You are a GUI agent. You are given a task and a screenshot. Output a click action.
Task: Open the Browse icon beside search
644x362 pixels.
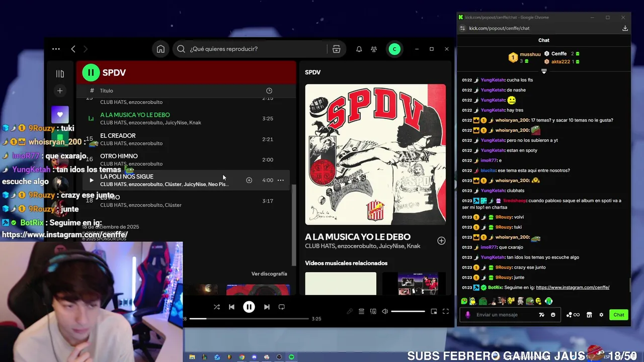click(x=337, y=49)
